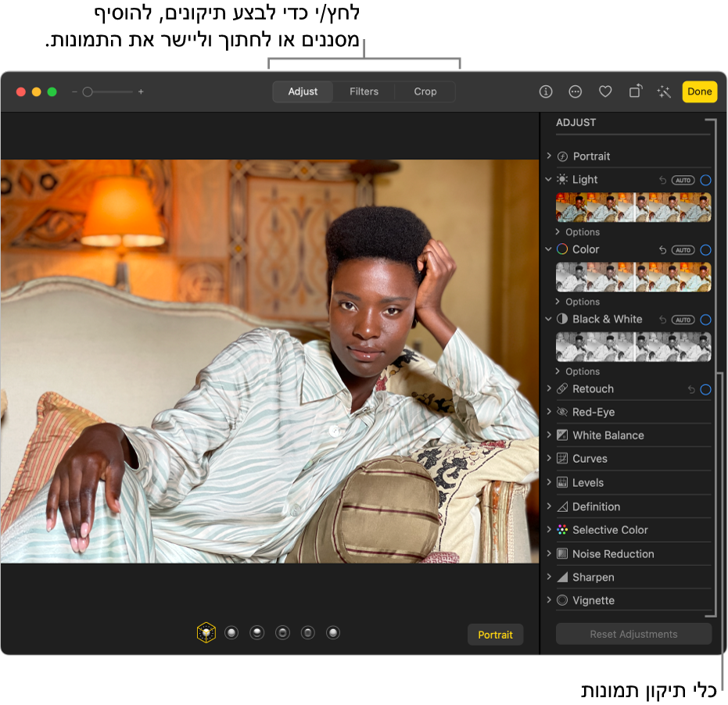Click the Color strip thumbnail preview

pos(633,277)
